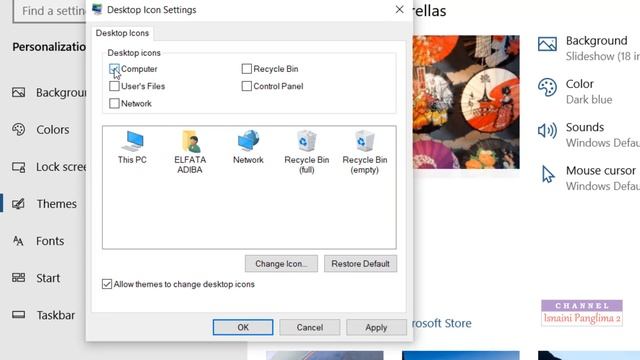Open Colors in Personalization sidebar
This screenshot has height=360, width=640.
[44, 129]
